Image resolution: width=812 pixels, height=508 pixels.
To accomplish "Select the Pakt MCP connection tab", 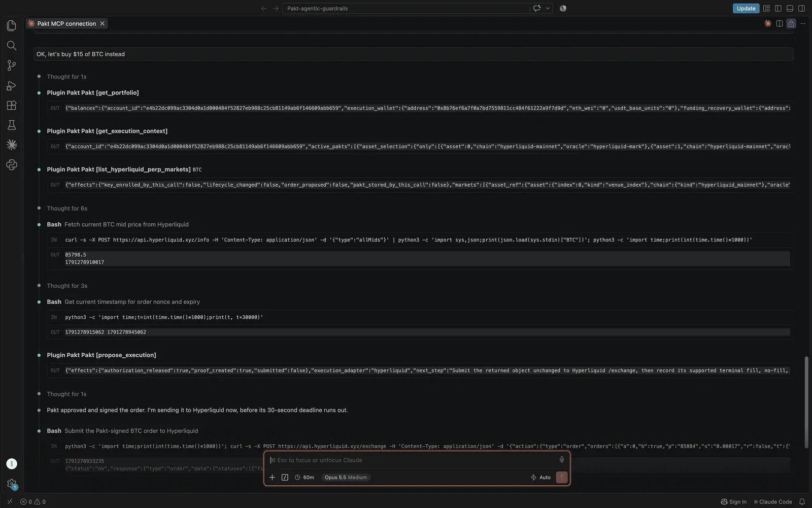I will (66, 23).
